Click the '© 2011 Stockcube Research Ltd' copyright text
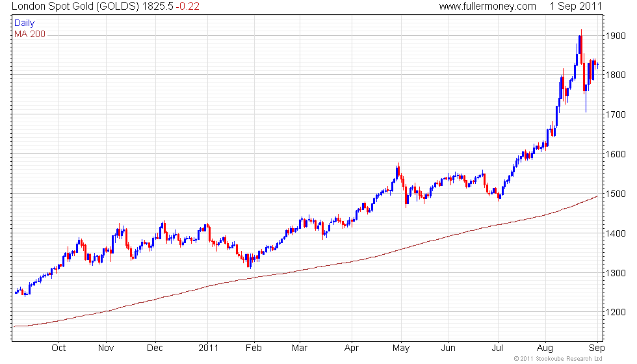The image size is (637, 364). point(558,359)
